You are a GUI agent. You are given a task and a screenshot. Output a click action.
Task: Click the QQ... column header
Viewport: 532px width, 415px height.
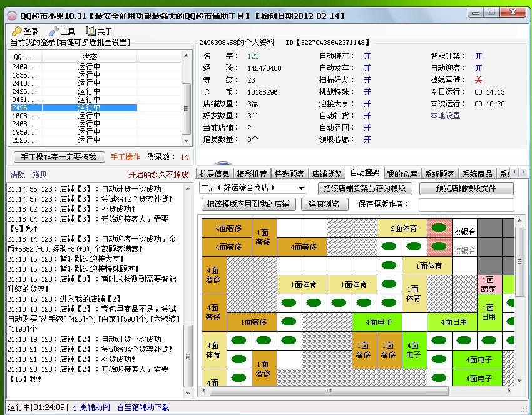pos(25,57)
